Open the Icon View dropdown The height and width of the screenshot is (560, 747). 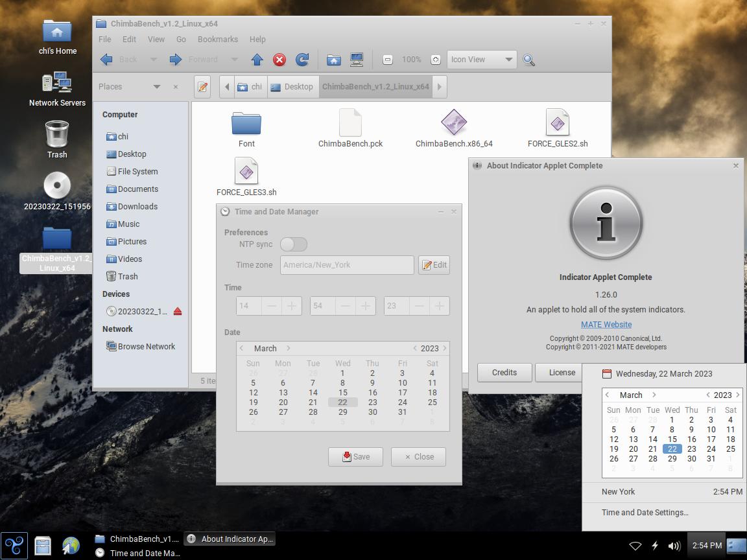[x=481, y=60]
